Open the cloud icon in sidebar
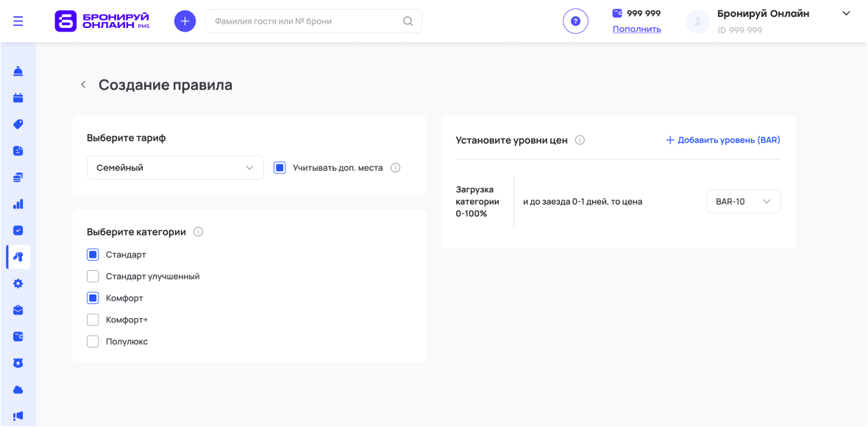Screen dimensions: 868x427 18,389
